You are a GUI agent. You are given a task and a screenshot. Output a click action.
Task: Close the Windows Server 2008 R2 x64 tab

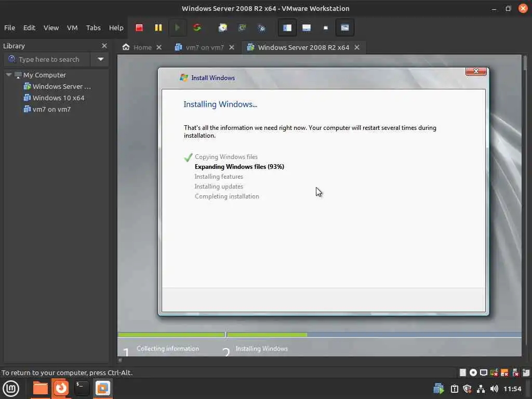[x=357, y=47]
